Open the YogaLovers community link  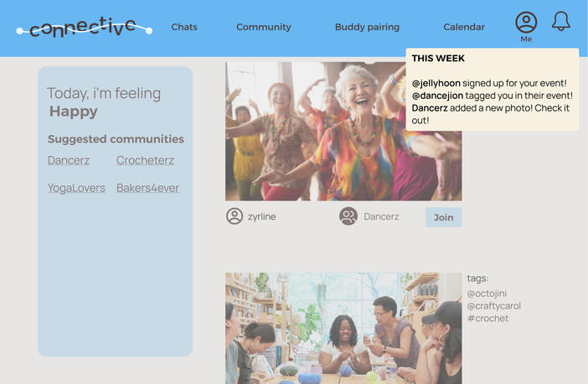point(76,188)
